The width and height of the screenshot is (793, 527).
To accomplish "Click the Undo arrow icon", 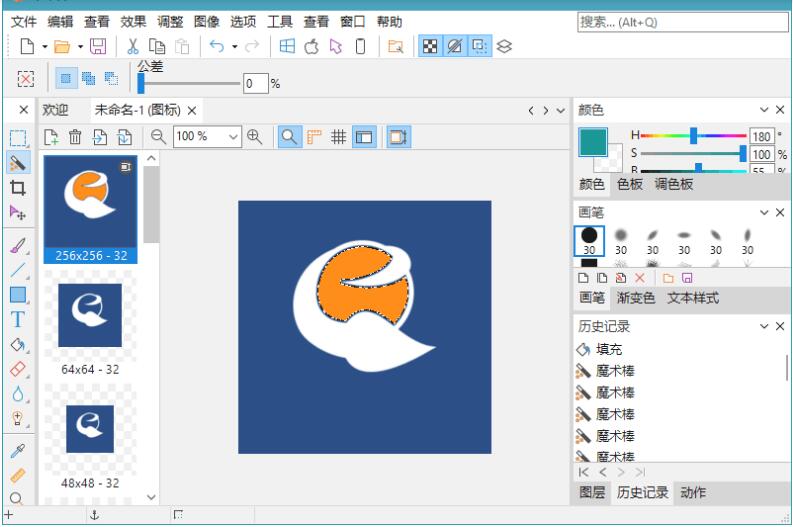I will [x=216, y=47].
